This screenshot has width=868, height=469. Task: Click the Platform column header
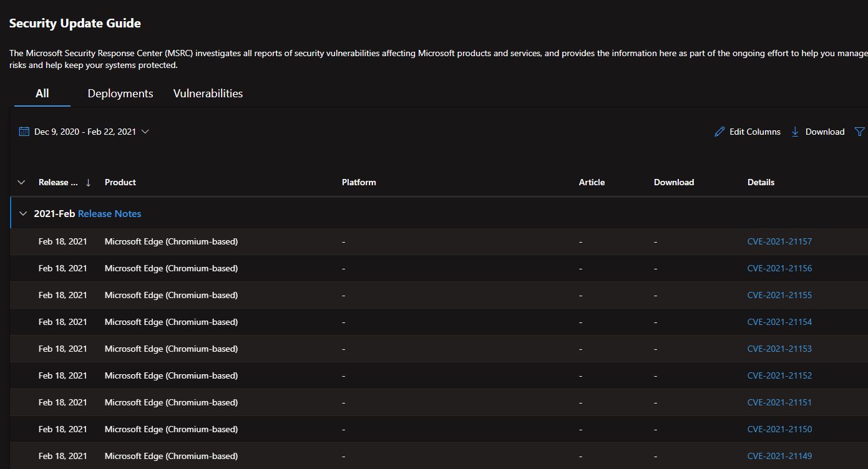coord(359,182)
